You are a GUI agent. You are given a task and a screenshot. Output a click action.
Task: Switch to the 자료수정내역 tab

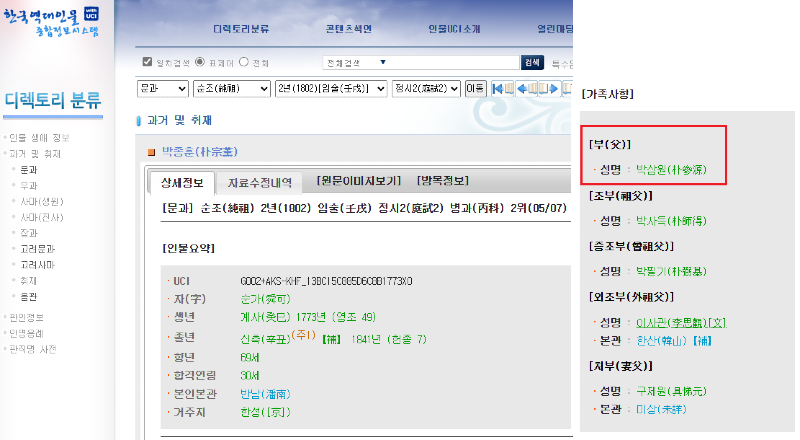click(x=260, y=183)
